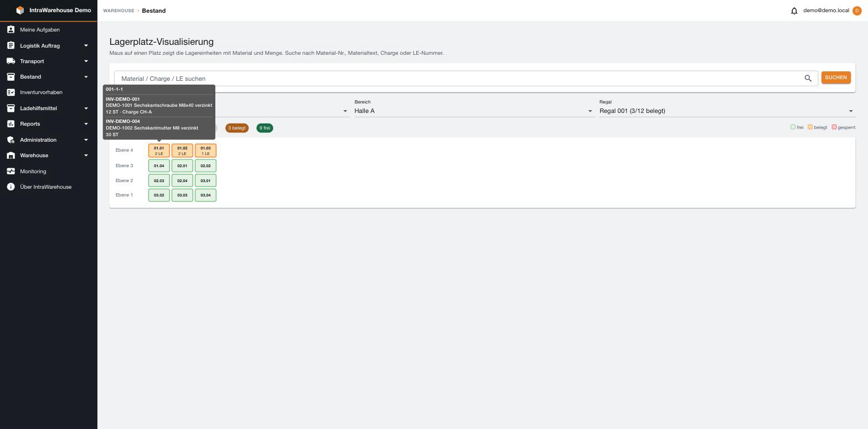
Task: Click the Lagerplatz-Visualisierung heading
Action: coord(162,42)
